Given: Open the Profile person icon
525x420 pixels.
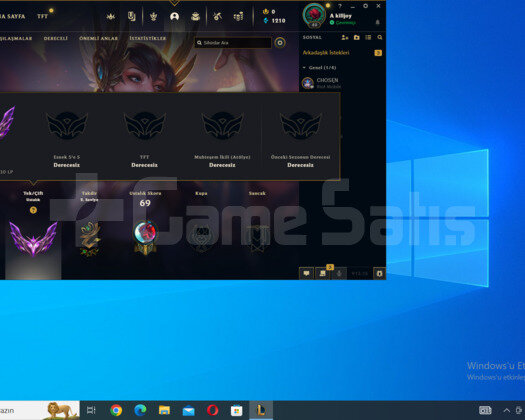Looking at the screenshot, I should point(174,16).
